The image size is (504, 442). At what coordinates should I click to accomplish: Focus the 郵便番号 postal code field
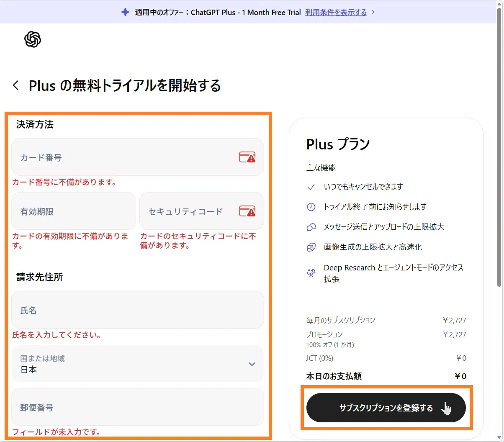(137, 407)
